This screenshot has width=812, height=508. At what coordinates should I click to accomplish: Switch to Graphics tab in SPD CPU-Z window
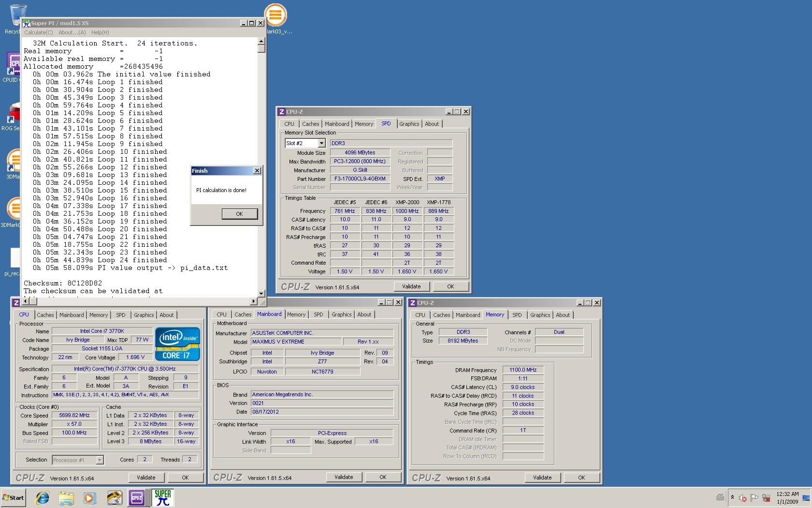coord(409,124)
